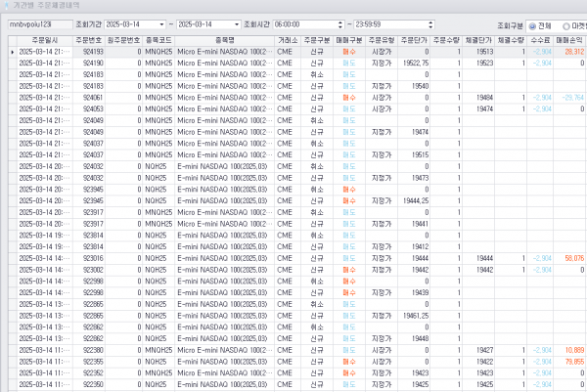Click the profit value 79,855 cell
The height and width of the screenshot is (392, 587).
point(569,362)
